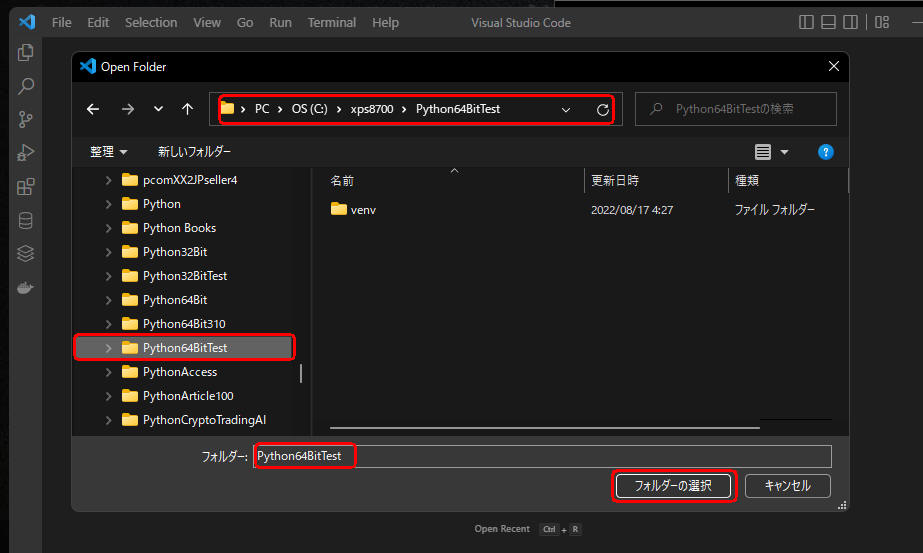The height and width of the screenshot is (553, 923).
Task: Select PythonCryptoTradingAI in folder tree
Action: click(x=204, y=420)
